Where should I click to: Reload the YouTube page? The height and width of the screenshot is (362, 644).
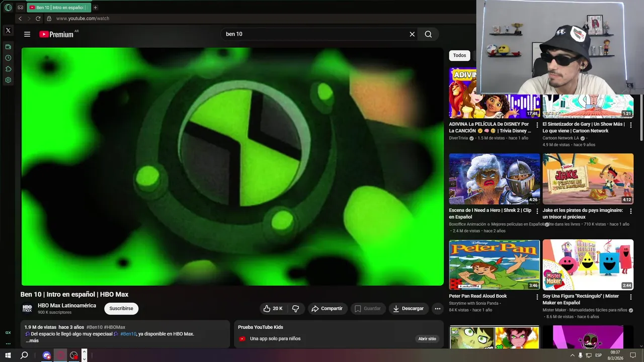point(38,19)
